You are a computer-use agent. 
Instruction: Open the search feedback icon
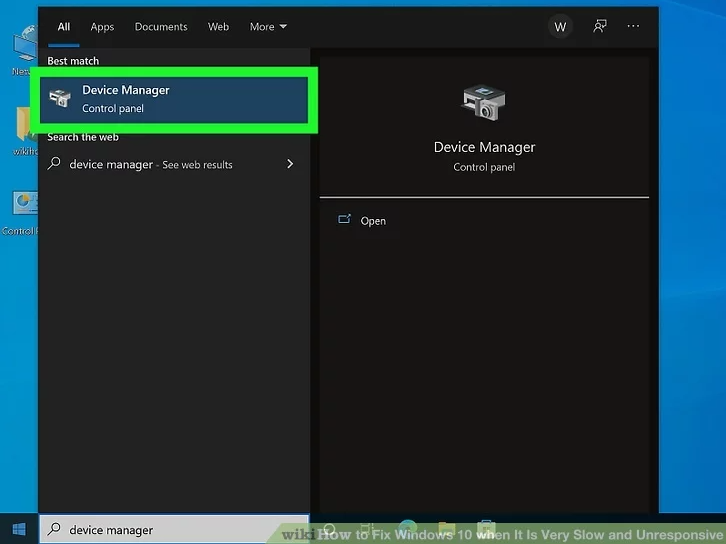[599, 27]
